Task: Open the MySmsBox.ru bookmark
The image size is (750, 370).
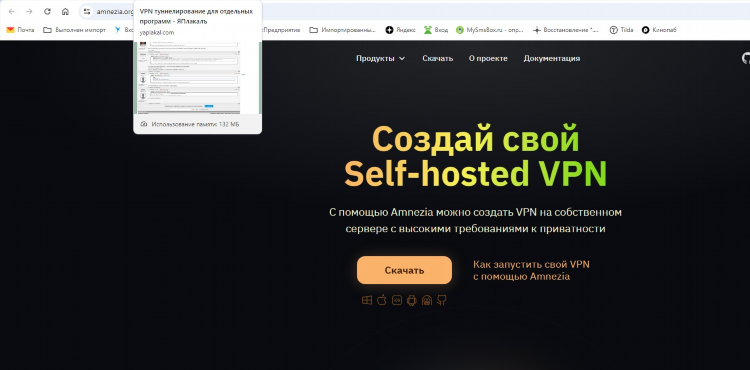Action: [490, 30]
